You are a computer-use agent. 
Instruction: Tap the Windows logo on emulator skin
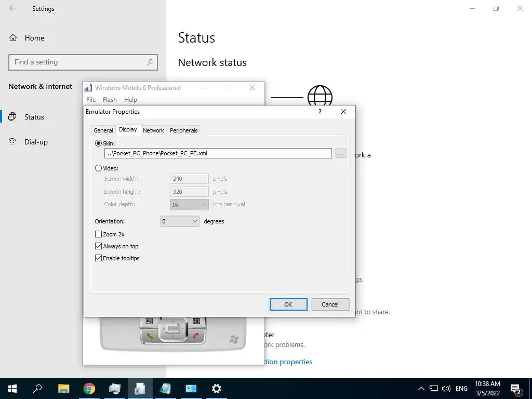click(x=234, y=339)
